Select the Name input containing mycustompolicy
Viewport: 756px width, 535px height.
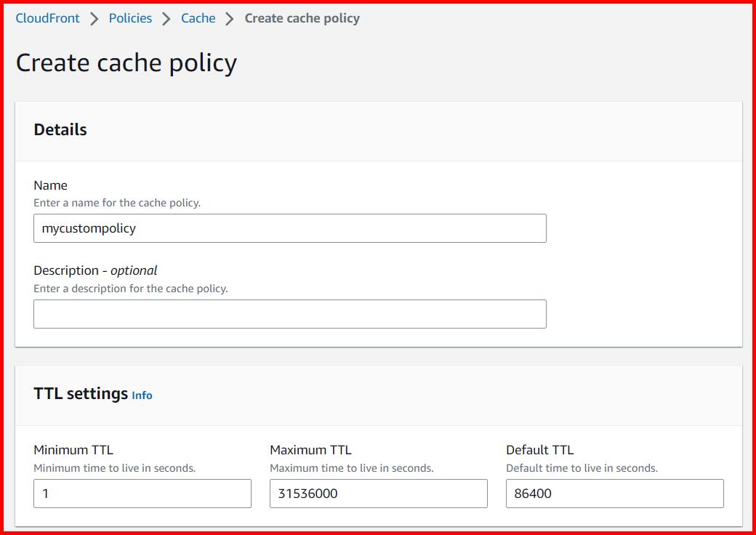pos(290,228)
